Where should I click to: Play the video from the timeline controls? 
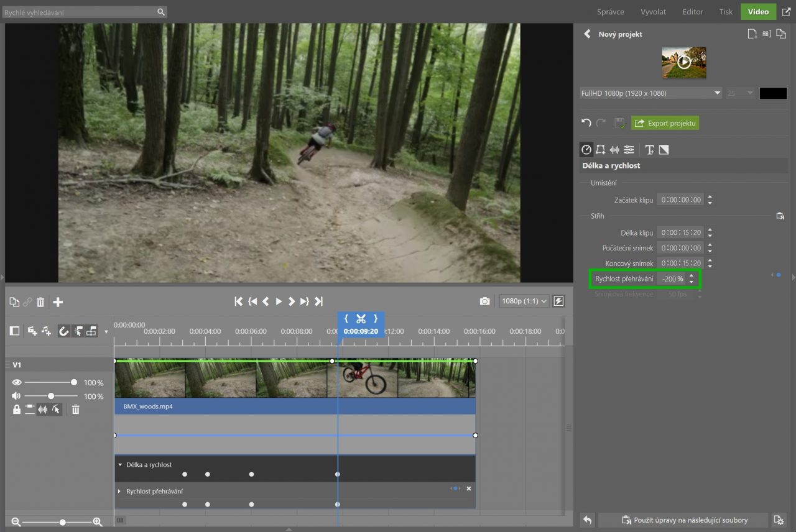click(279, 301)
